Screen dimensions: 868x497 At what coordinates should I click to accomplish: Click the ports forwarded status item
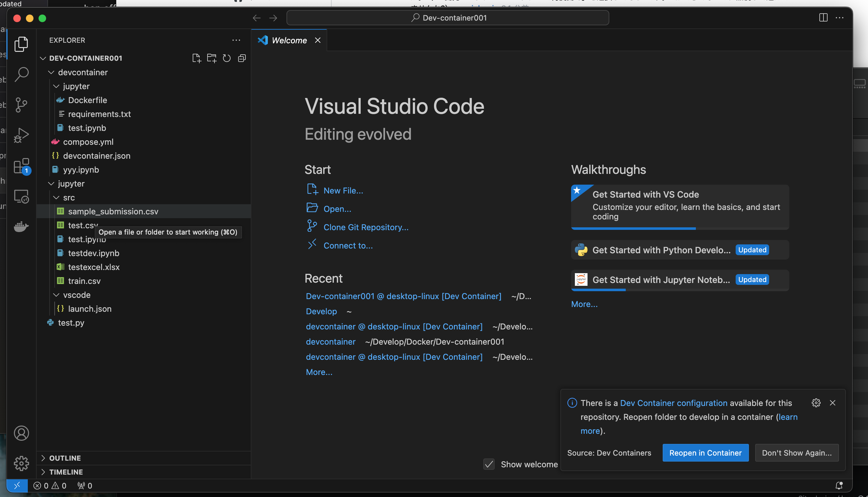(85, 485)
